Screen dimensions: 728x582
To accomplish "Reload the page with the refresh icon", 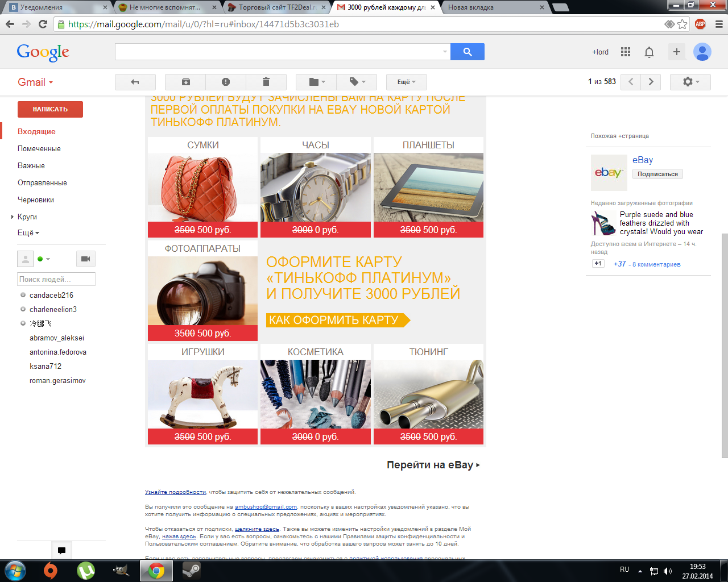I will (43, 24).
